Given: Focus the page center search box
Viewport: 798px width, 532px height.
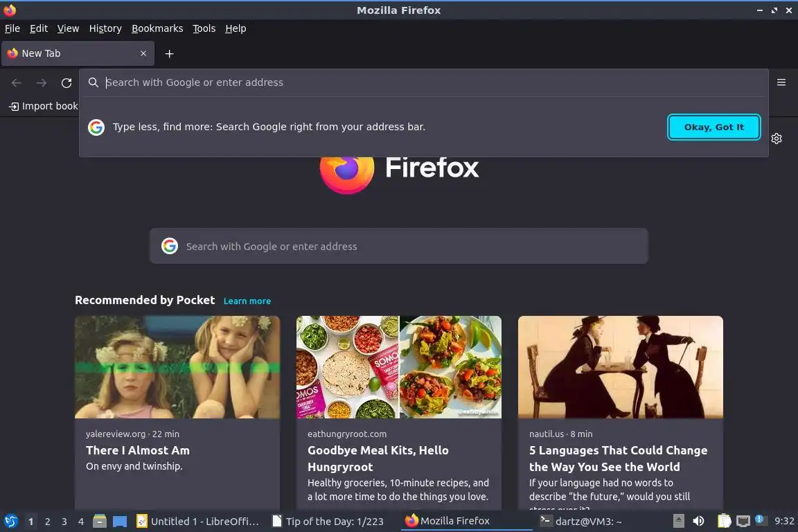Looking at the screenshot, I should [398, 246].
